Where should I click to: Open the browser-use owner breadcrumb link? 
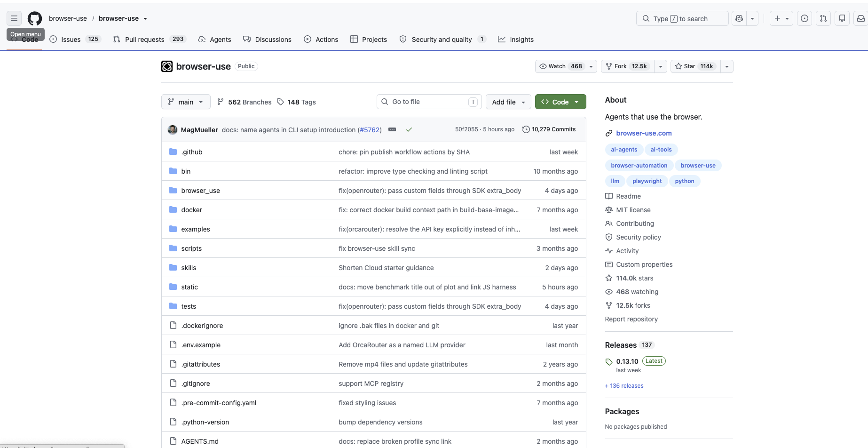pos(68,18)
